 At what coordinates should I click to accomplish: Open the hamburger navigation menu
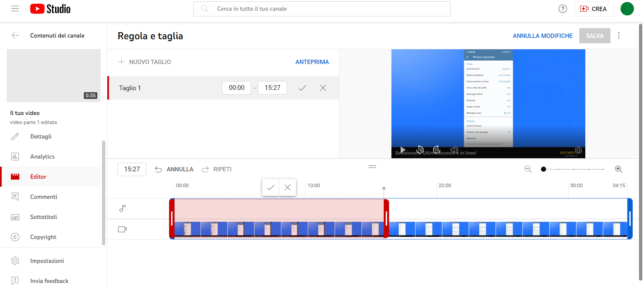coord(15,9)
